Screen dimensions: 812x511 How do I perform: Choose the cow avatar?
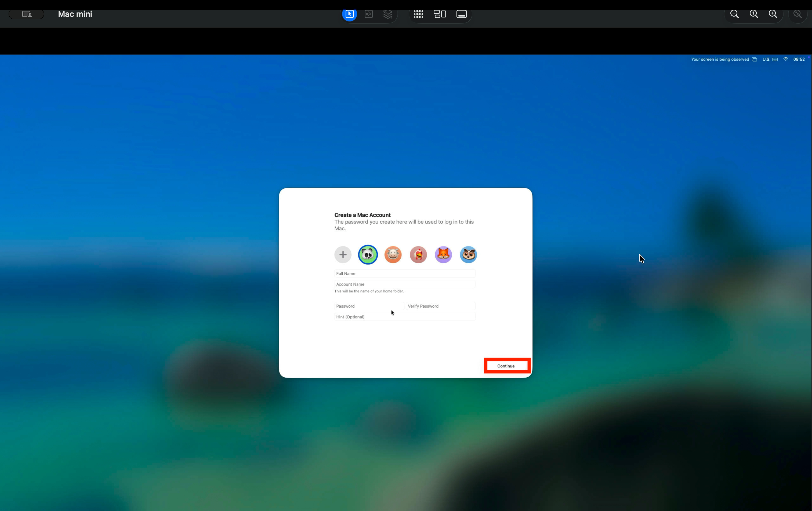click(x=393, y=254)
